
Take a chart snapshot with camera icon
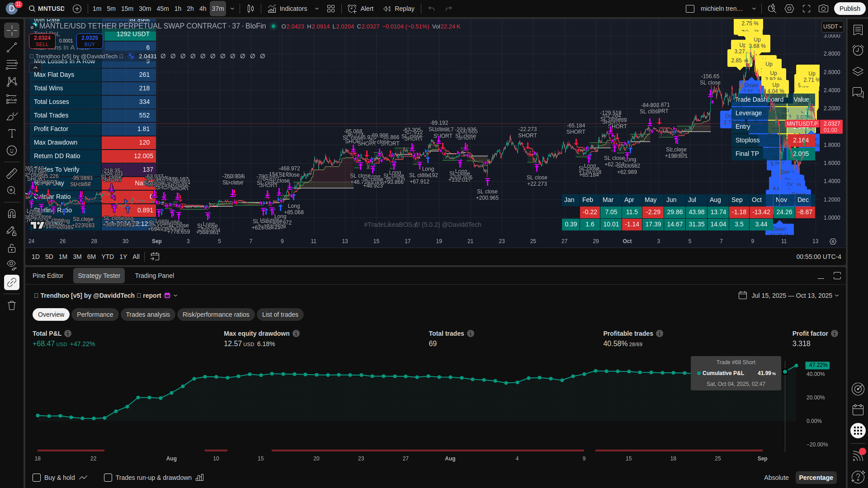tap(824, 9)
